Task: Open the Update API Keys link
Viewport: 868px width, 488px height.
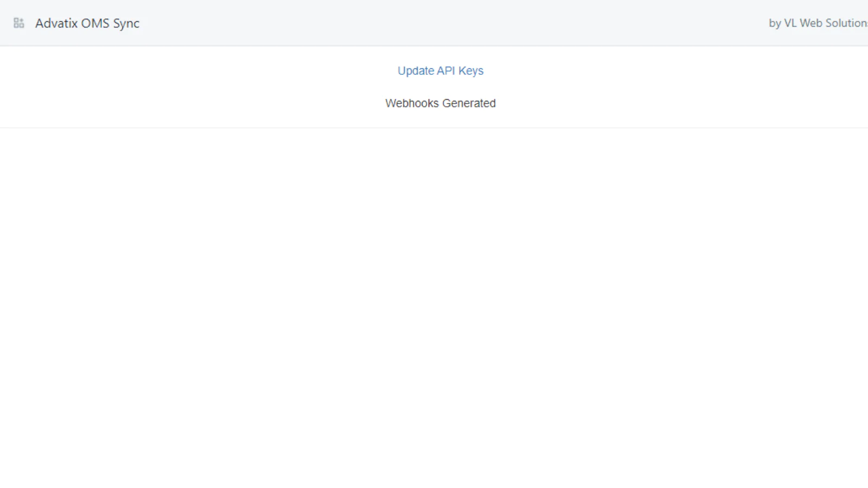Action: point(441,71)
